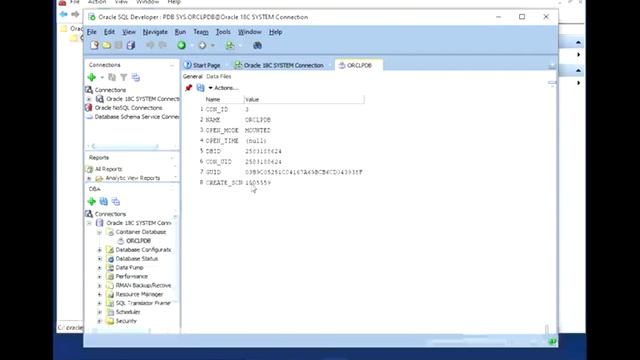The width and height of the screenshot is (640, 360).
Task: Expand the RMAN Backup/Recovery node
Action: coord(100,286)
